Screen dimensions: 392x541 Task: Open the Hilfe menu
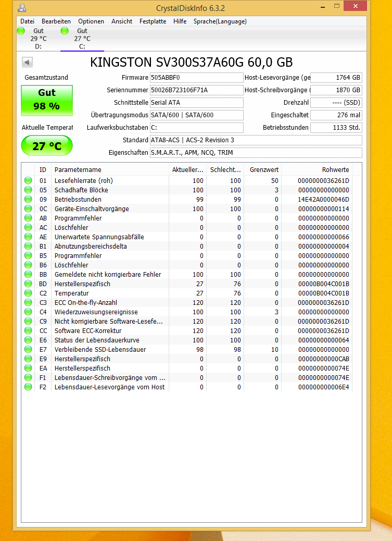click(180, 21)
